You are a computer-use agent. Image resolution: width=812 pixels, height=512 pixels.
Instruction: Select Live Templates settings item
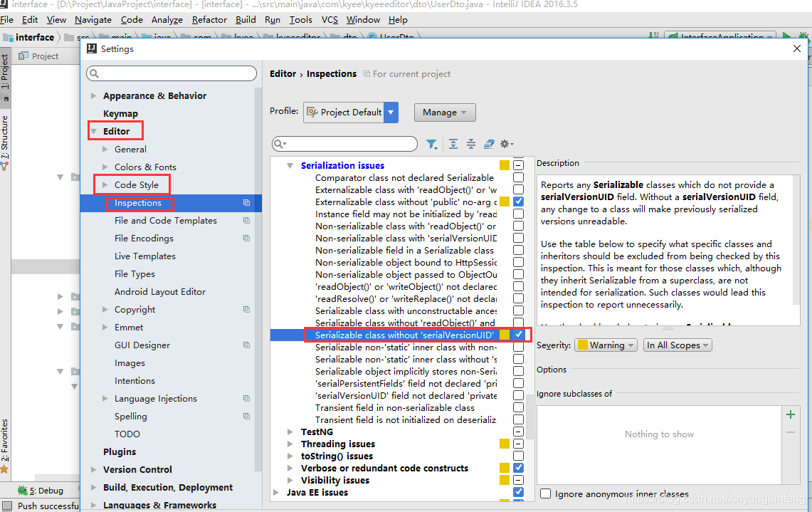coord(145,256)
